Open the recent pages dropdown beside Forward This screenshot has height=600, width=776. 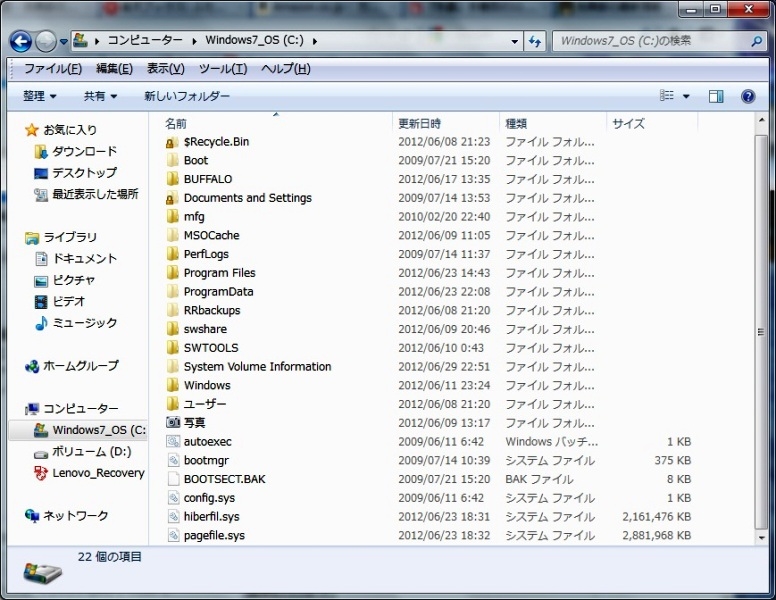click(63, 42)
